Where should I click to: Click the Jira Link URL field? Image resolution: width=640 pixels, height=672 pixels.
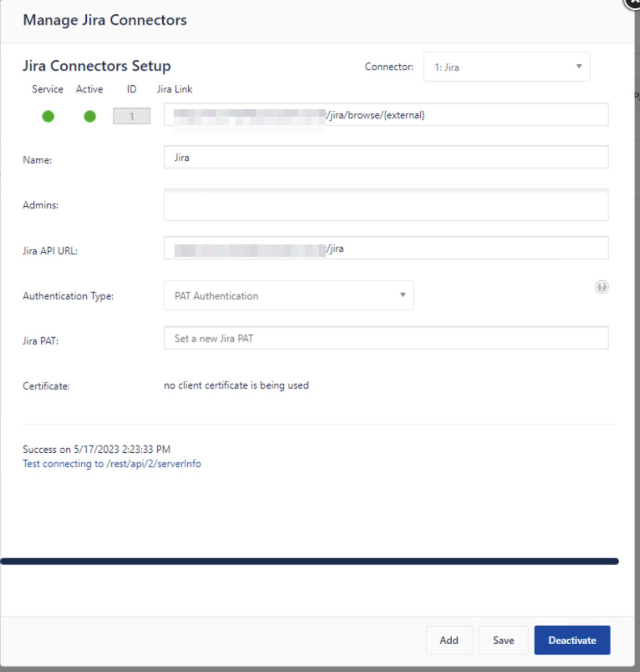(x=386, y=114)
